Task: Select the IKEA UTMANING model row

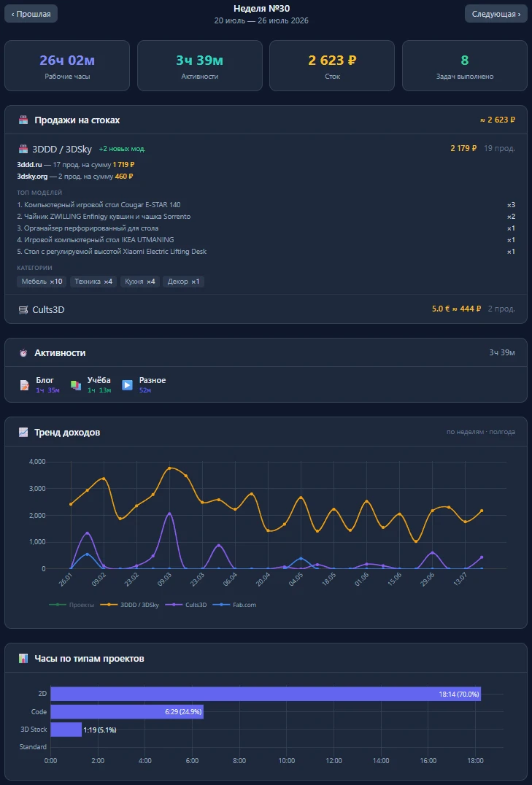Action: pos(266,240)
